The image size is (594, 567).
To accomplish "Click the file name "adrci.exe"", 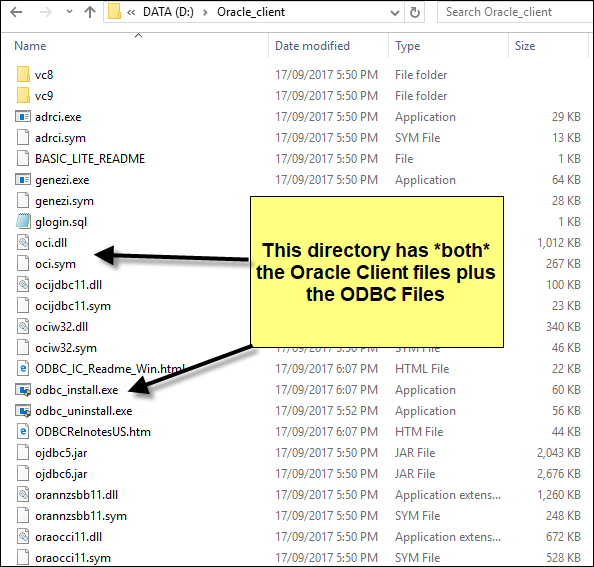I will (x=58, y=117).
